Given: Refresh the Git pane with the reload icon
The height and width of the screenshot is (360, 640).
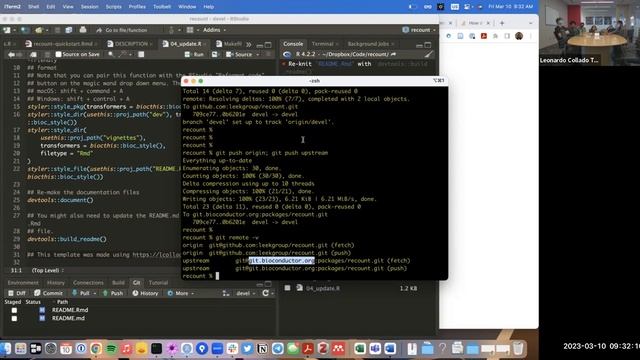Looking at the screenshot, I should pyautogui.click(x=265, y=293).
